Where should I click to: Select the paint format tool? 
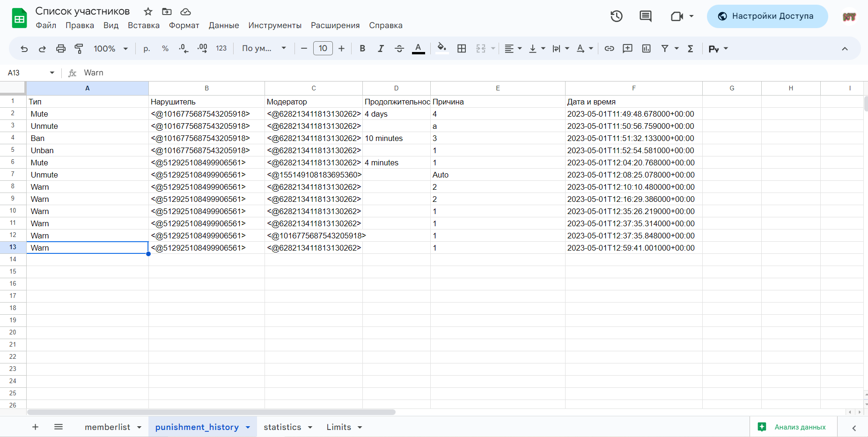[x=79, y=48]
